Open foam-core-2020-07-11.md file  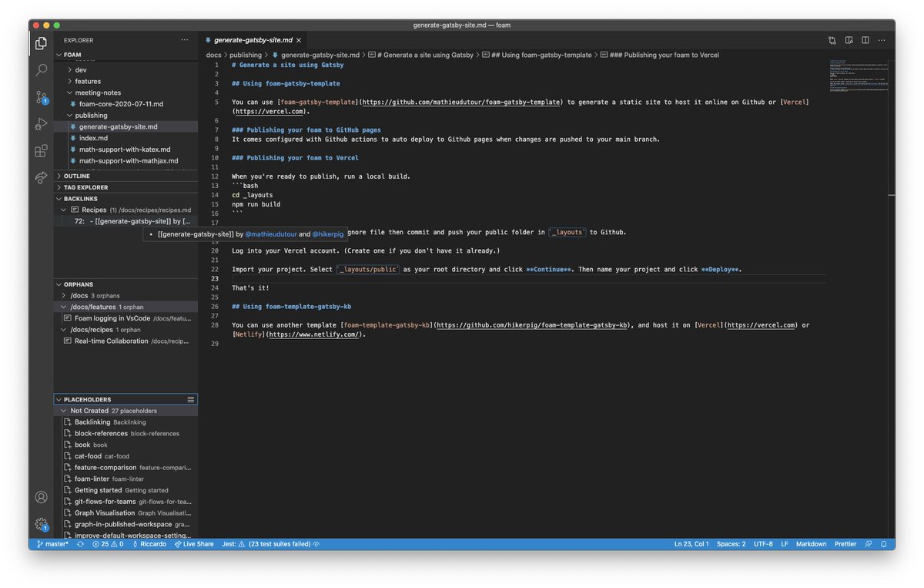(x=126, y=104)
